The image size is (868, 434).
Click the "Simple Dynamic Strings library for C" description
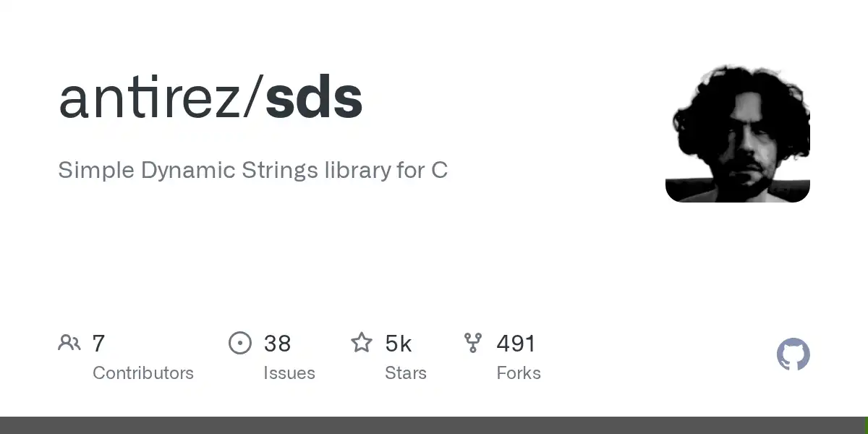coord(253,171)
